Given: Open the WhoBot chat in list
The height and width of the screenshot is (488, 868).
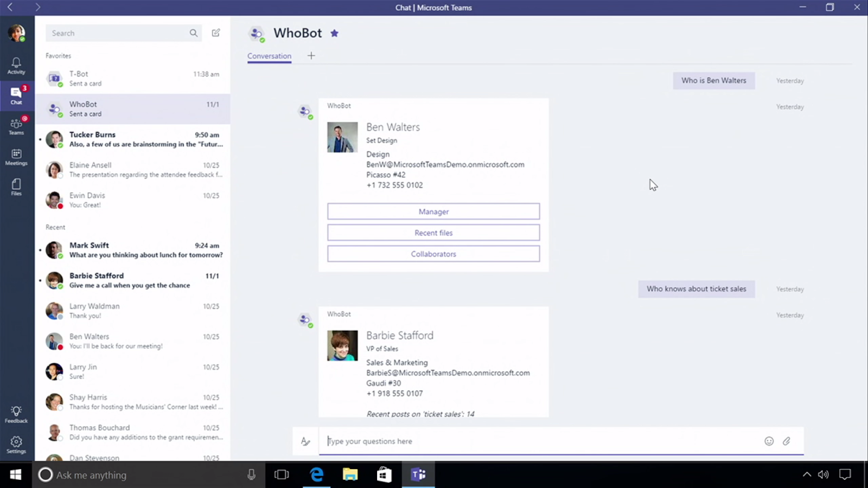Looking at the screenshot, I should [132, 109].
